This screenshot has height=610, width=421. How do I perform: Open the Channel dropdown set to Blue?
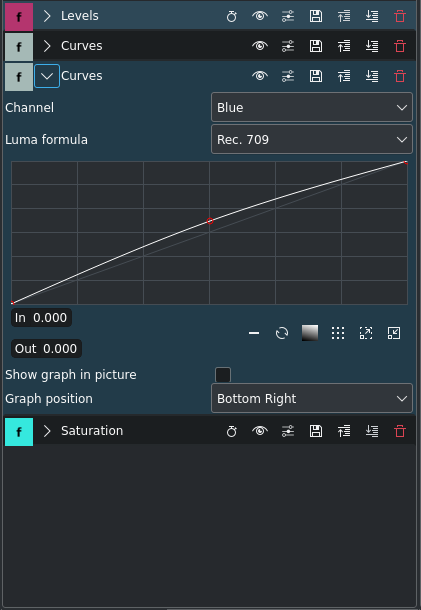coord(312,107)
